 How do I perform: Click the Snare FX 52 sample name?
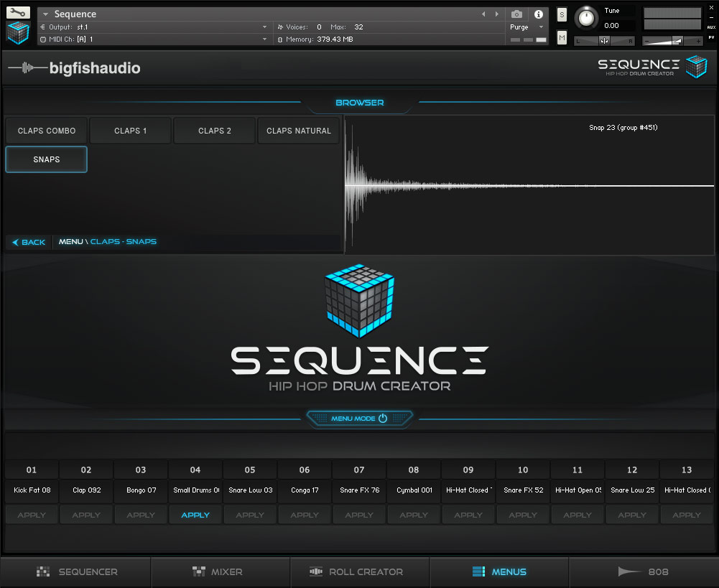coord(523,490)
